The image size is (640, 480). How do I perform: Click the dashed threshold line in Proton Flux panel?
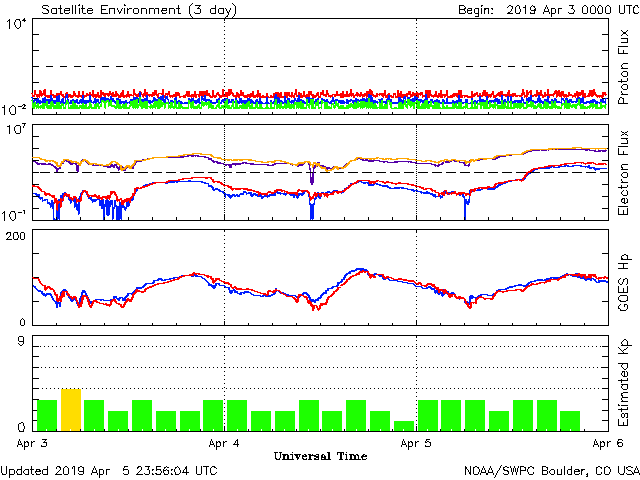(320, 66)
